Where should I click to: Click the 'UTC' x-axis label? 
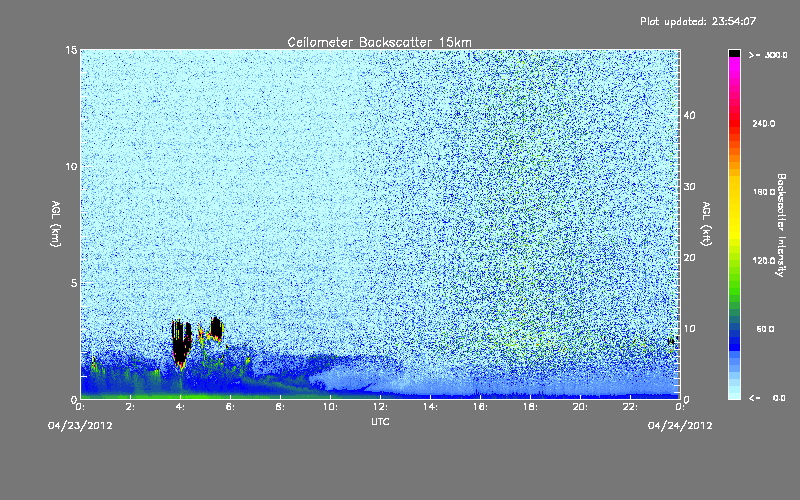point(380,421)
